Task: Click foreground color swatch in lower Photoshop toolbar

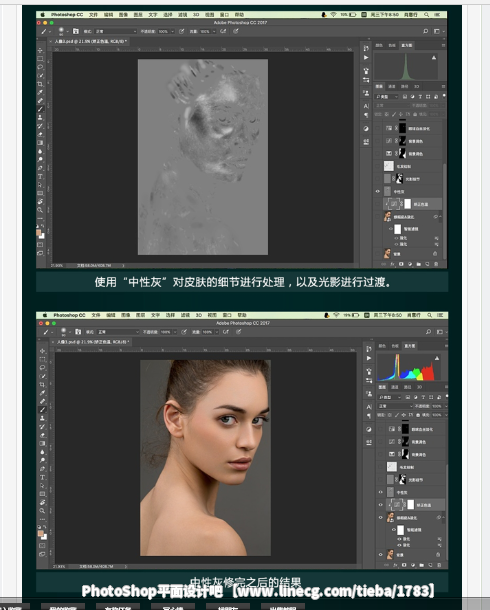Action: coord(40,533)
